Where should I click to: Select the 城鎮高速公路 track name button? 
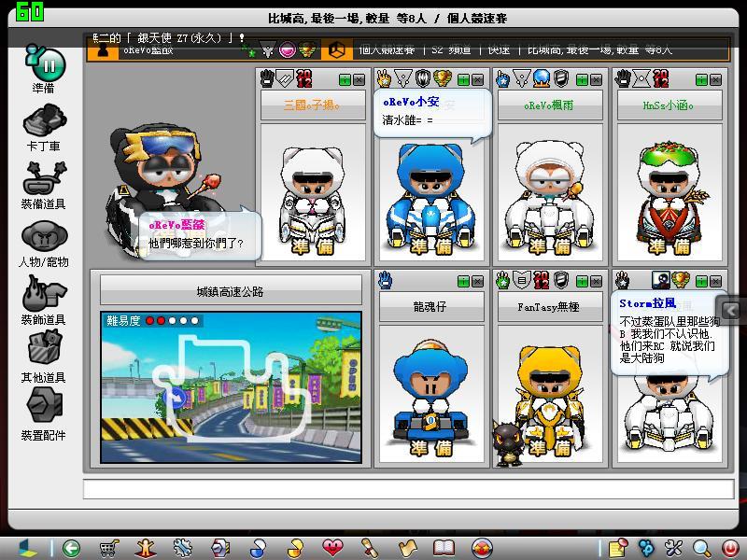pyautogui.click(x=231, y=291)
